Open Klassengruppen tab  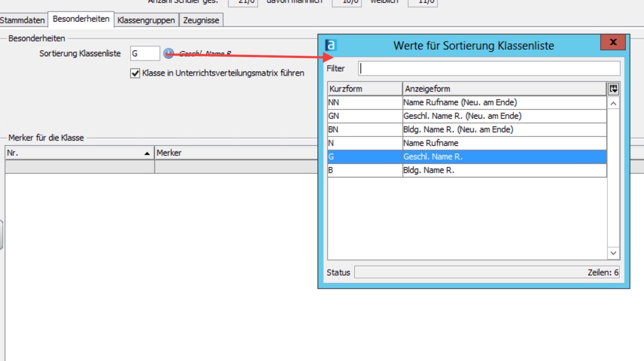pos(146,20)
